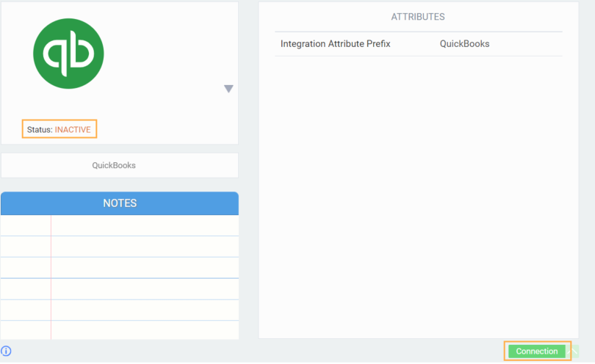Screen dimensions: 595x364
Task: Click the QuickBooks attribute value
Action: [x=464, y=44]
